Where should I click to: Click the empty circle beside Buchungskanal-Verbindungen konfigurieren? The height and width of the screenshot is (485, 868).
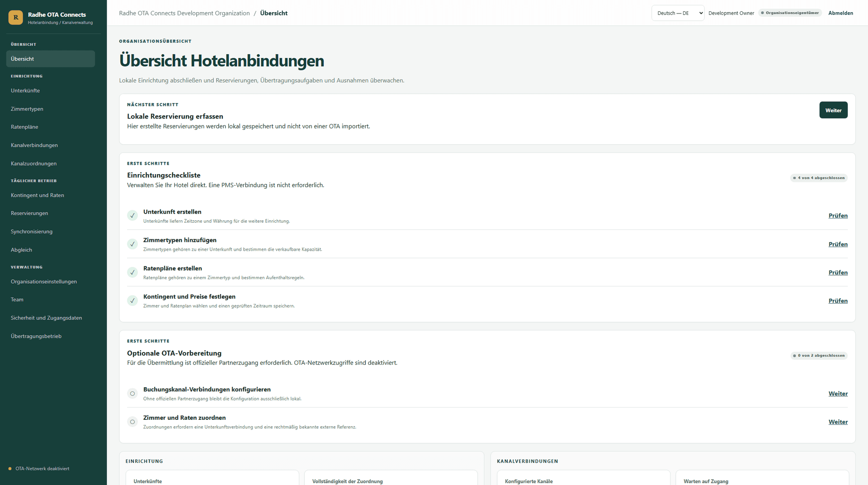pyautogui.click(x=132, y=394)
